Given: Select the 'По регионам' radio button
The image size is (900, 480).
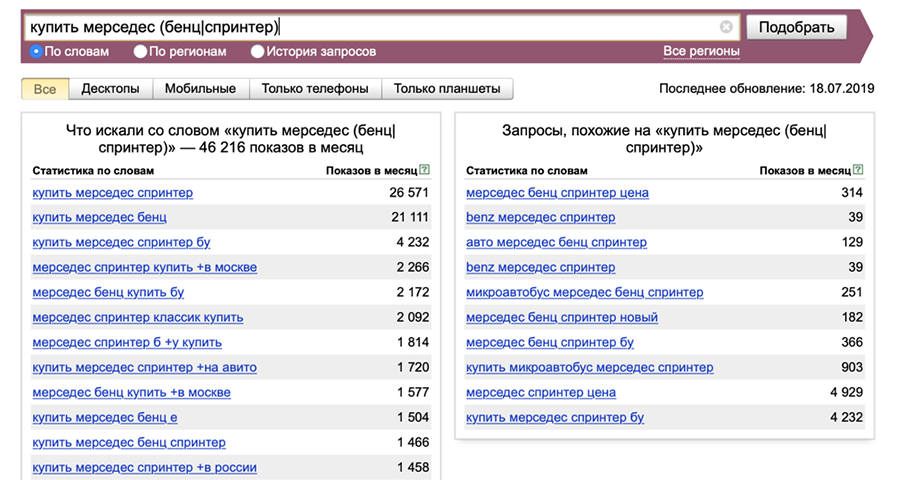Looking at the screenshot, I should point(140,52).
